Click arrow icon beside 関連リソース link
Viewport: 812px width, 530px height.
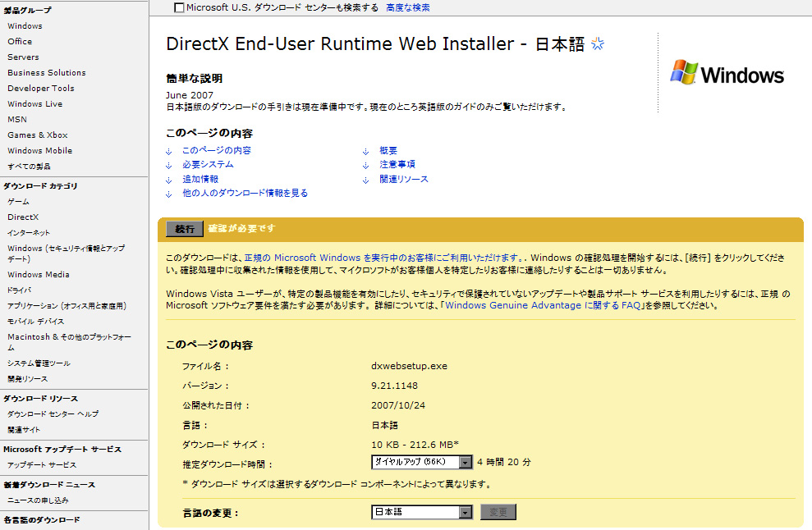point(365,180)
